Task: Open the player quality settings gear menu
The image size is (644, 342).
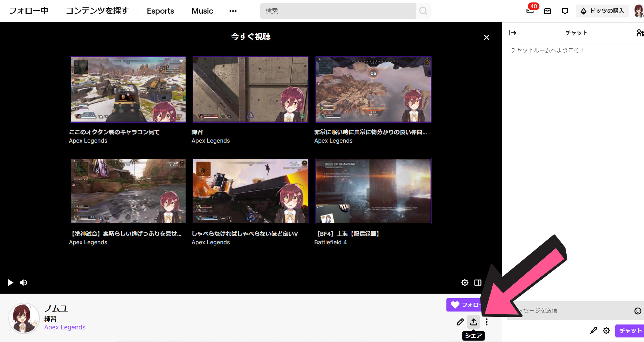Action: (465, 282)
